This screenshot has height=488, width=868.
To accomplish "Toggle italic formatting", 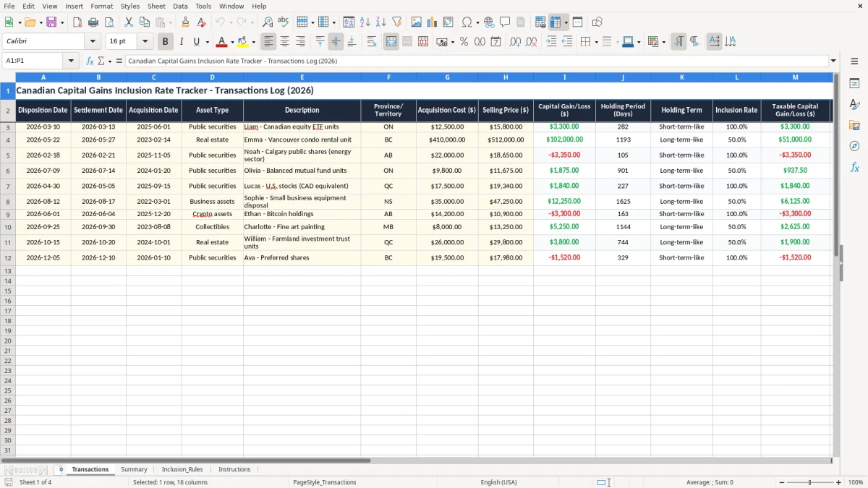I will (181, 42).
